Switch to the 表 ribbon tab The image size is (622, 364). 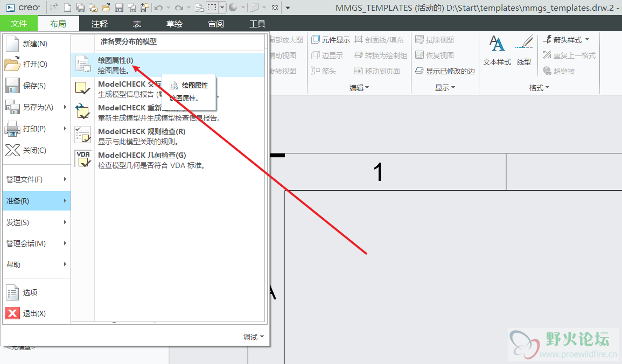[137, 24]
